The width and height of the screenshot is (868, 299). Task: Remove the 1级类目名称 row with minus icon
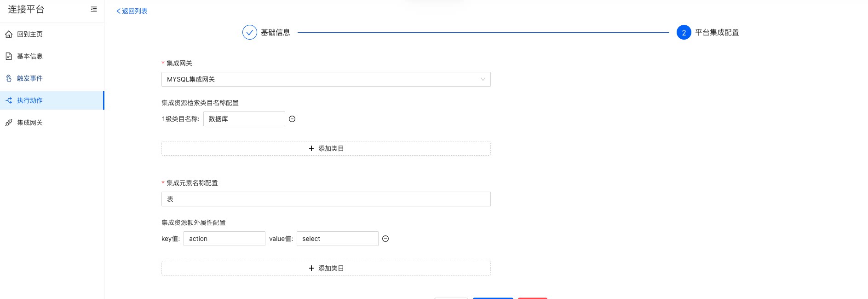(292, 119)
